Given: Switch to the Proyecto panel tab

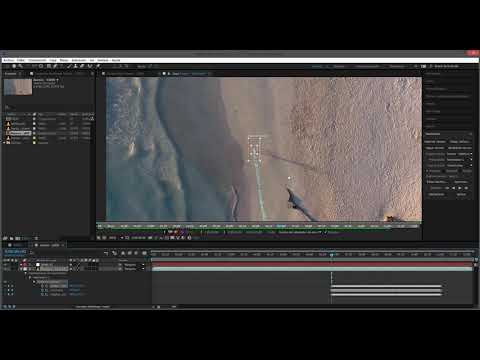Looking at the screenshot, I should point(10,74).
